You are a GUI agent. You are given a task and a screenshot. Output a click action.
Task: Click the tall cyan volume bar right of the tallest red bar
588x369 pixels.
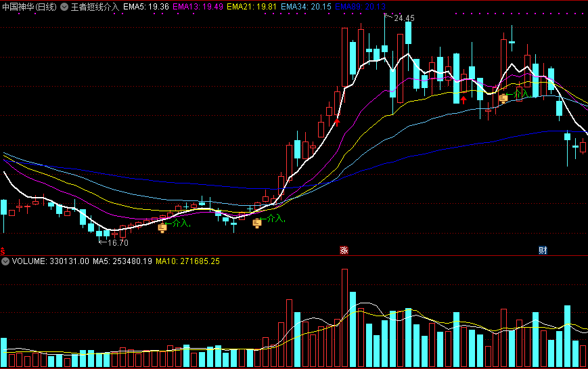tap(353, 329)
